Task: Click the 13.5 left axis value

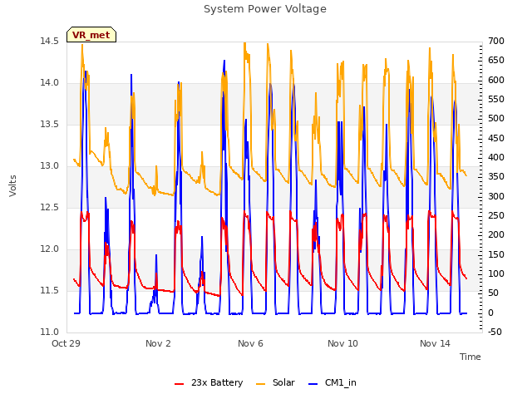Action: (x=49, y=124)
